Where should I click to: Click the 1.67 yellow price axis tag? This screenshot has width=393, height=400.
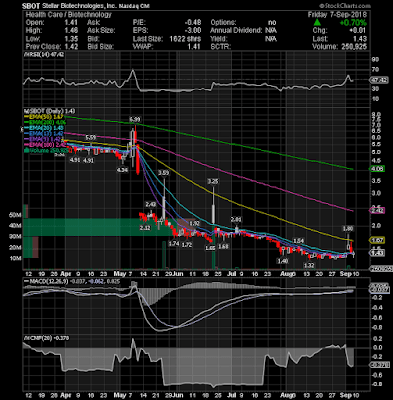click(x=377, y=240)
